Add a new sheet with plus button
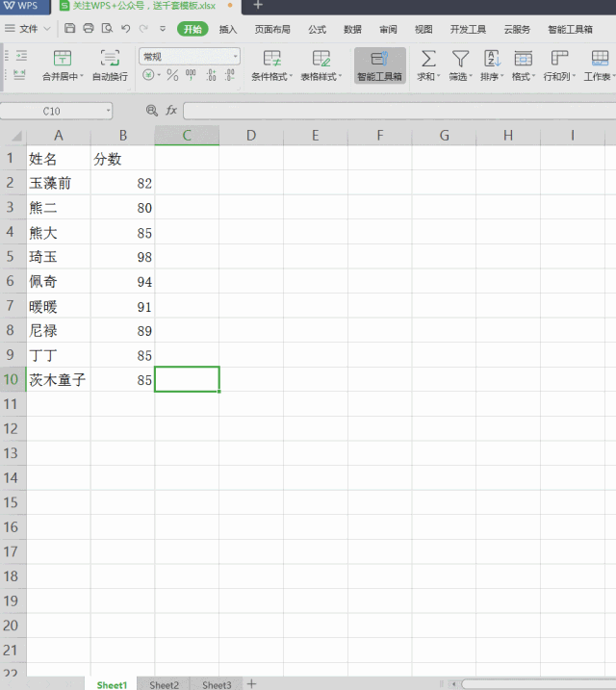This screenshot has width=616, height=690. coord(252,683)
